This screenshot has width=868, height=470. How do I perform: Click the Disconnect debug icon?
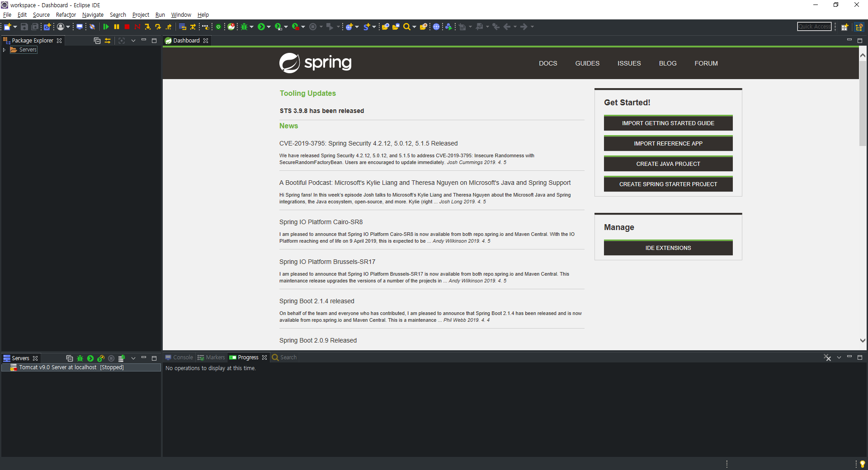pyautogui.click(x=137, y=27)
